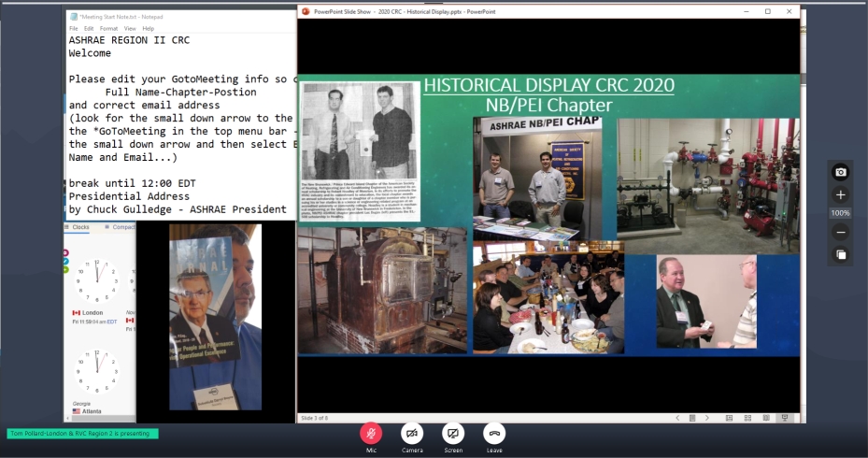Click the Atlanta clock face
Screen dimensions: 868x458
97,371
